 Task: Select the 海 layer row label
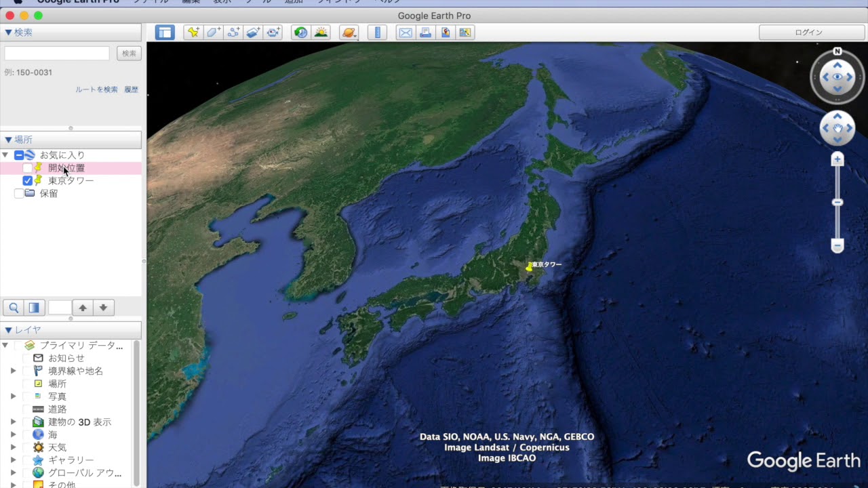click(52, 434)
